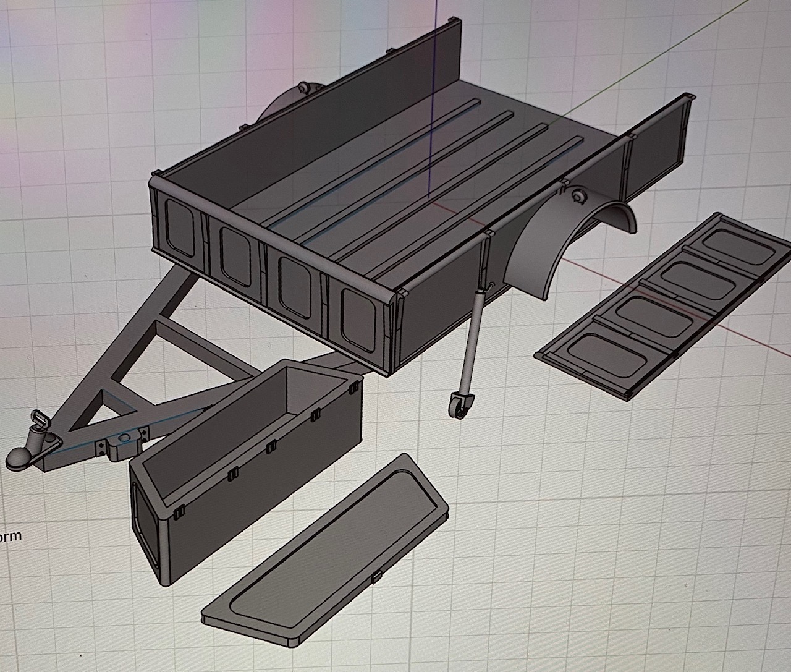This screenshot has height=672, width=791.
Task: Click the partially visible Transform label
Action: 9,537
